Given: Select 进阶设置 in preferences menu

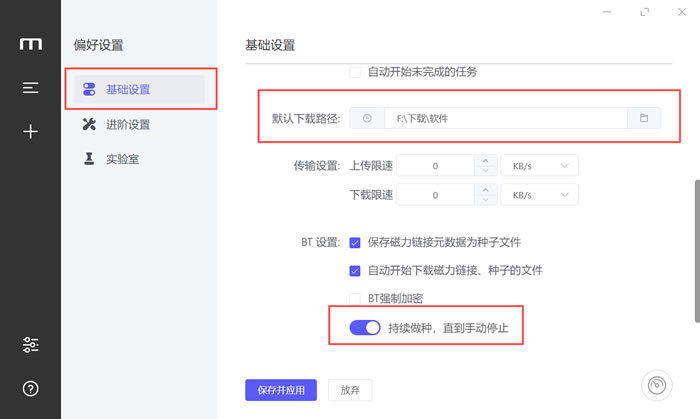Looking at the screenshot, I should (x=128, y=125).
